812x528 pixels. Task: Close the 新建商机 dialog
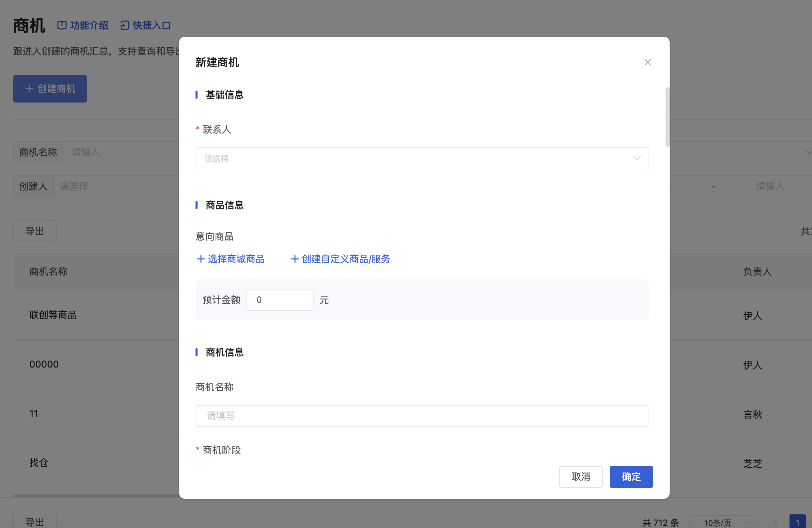coord(647,62)
